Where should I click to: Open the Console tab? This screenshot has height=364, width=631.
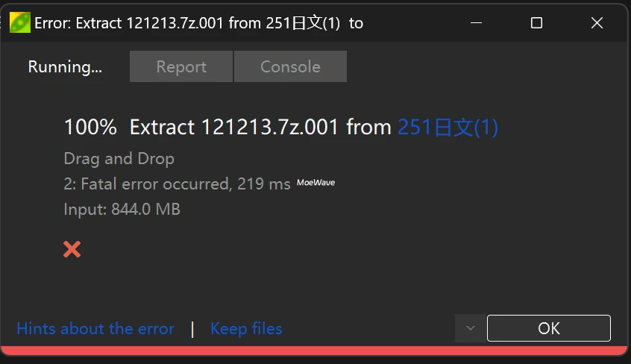coord(291,67)
